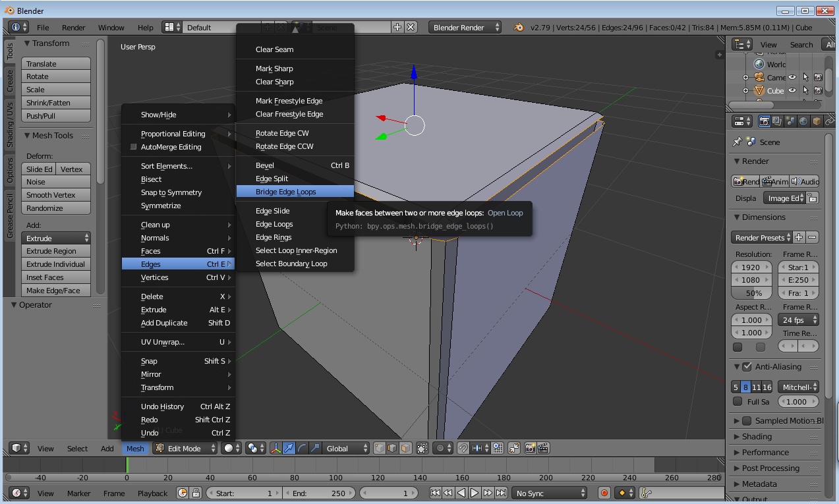Open the 24 fps frame rate dropdown
This screenshot has width=839, height=504.
(x=798, y=320)
